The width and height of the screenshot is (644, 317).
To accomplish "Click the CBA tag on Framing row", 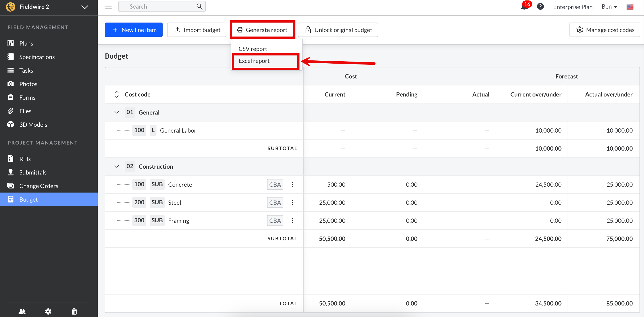I will (x=275, y=221).
